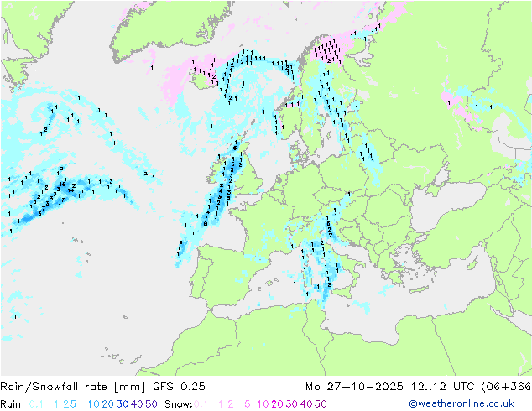Click snow legend value 50
532x411 pixels.
(x=321, y=404)
